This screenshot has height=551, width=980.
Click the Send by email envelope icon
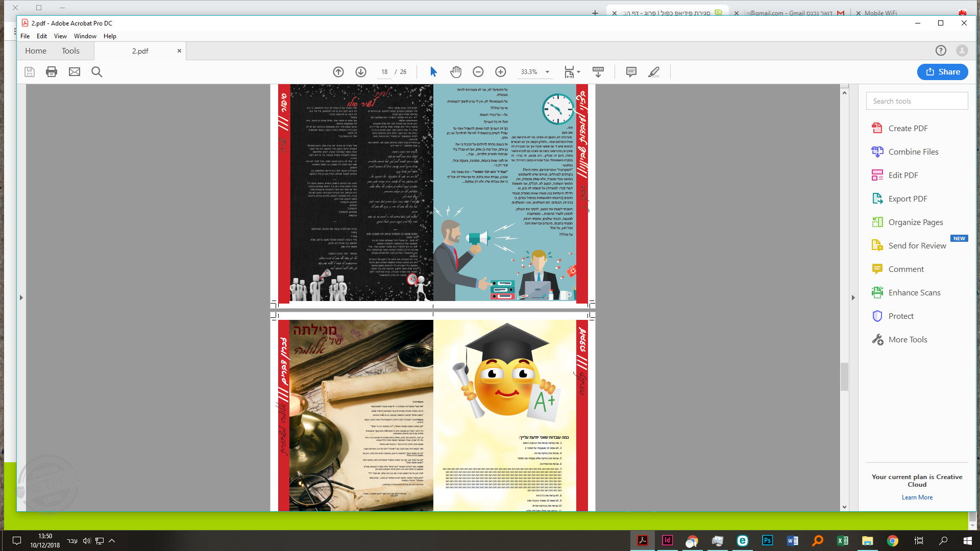tap(75, 72)
